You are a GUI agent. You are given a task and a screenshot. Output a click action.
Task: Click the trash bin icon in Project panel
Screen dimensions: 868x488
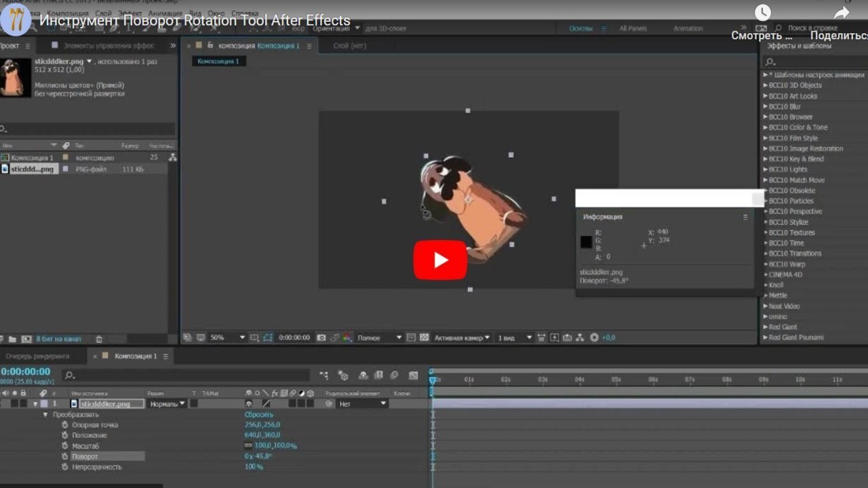(98, 338)
